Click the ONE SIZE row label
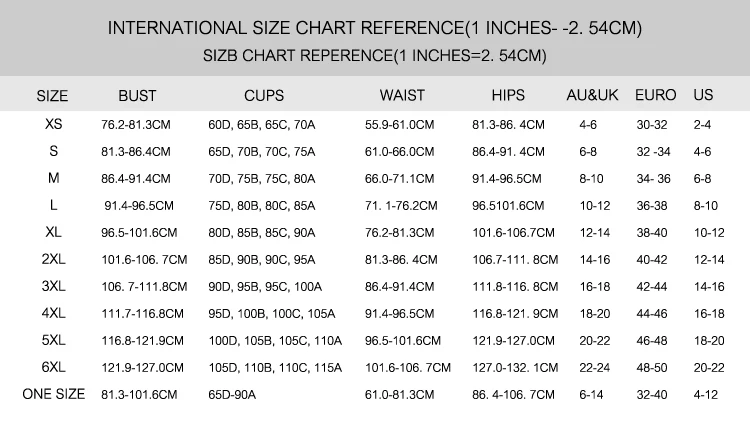Viewport: 750px width, 422px height. coord(54,394)
